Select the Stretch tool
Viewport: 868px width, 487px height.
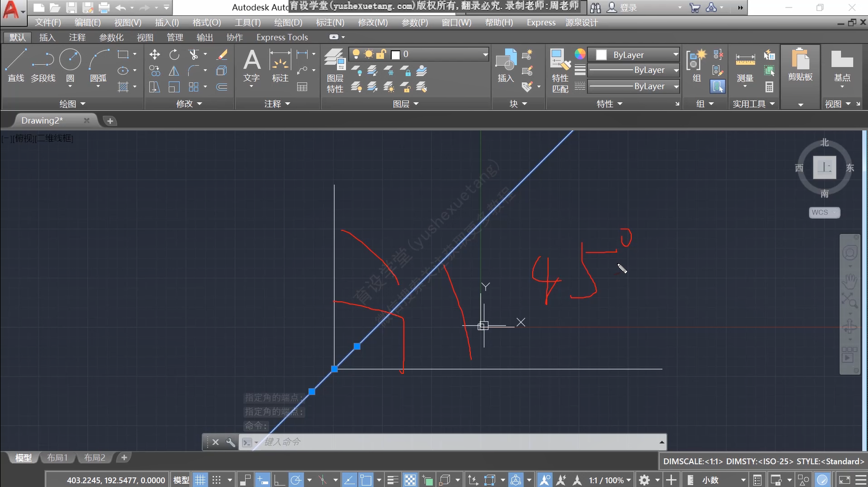click(x=155, y=87)
